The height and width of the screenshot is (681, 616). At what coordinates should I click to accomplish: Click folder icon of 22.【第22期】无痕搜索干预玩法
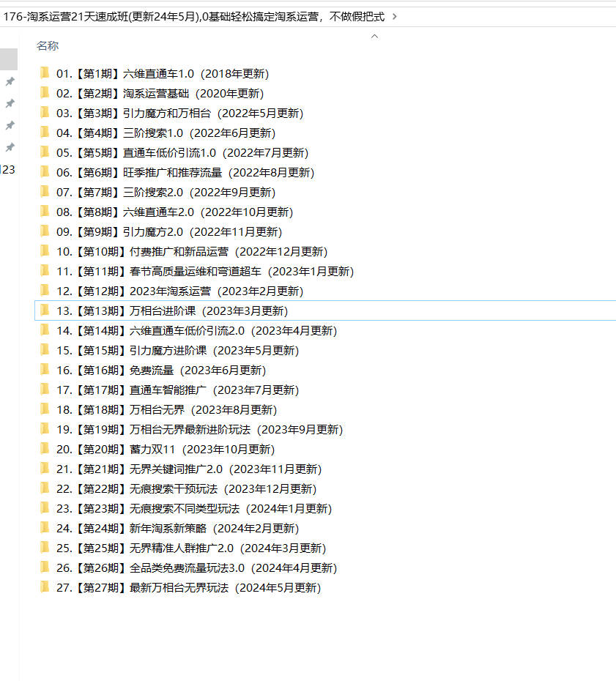(x=45, y=488)
